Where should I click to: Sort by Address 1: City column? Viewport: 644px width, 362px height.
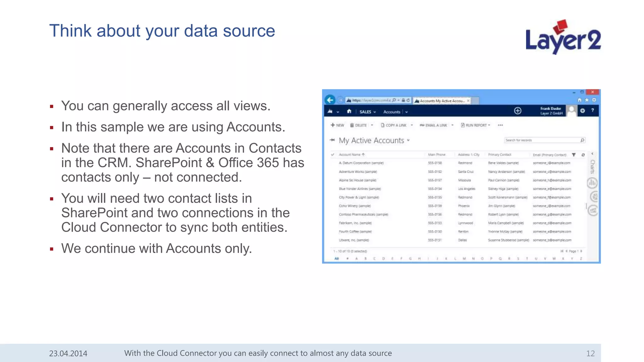[x=469, y=155]
